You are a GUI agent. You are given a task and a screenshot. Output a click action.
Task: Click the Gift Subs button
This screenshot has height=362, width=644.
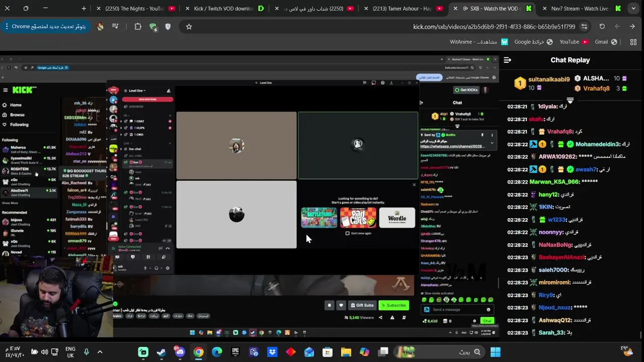coord(362,305)
